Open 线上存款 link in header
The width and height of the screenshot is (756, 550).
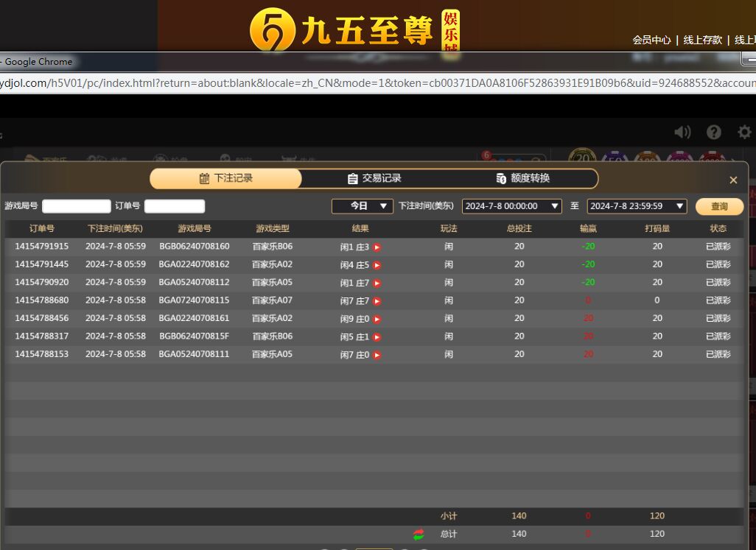point(702,40)
